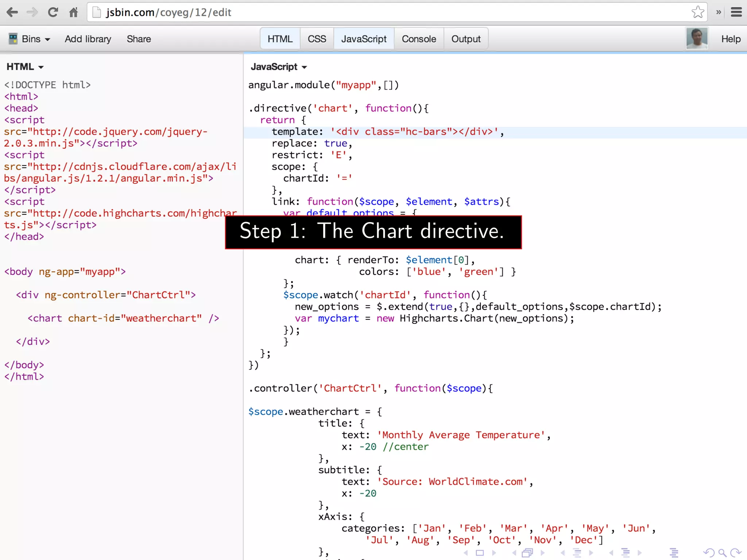The height and width of the screenshot is (560, 747).
Task: Show the Console panel
Action: coord(419,39)
